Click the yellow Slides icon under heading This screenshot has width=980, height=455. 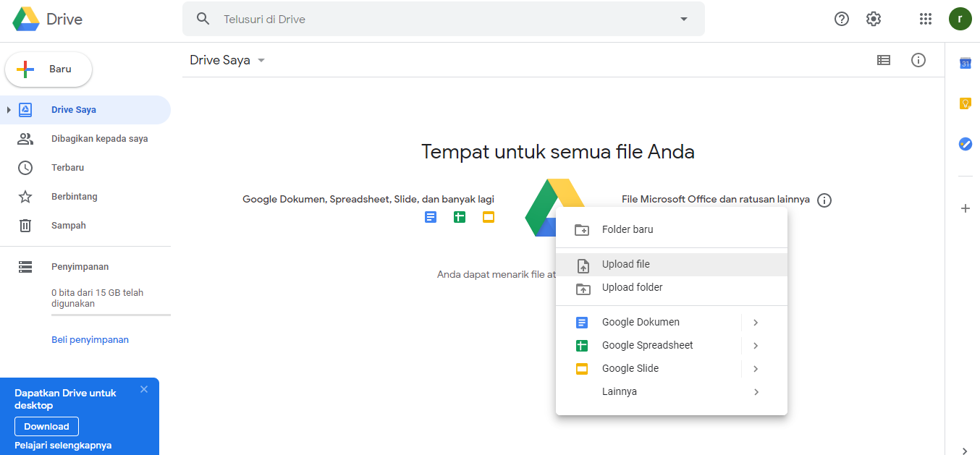489,217
